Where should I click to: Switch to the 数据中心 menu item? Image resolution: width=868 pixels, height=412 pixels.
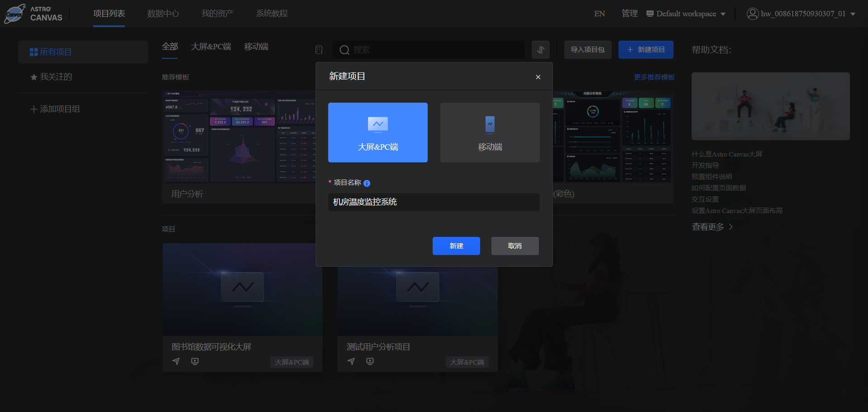pos(163,14)
